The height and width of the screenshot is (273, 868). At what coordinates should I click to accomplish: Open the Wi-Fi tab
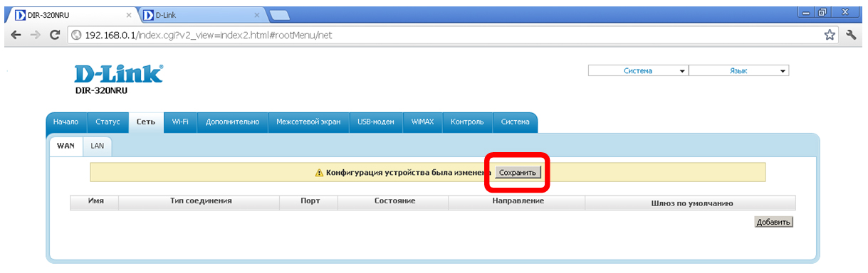pyautogui.click(x=180, y=122)
